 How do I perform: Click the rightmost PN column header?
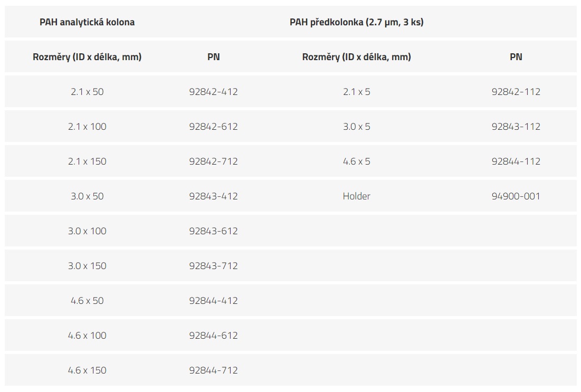point(516,57)
